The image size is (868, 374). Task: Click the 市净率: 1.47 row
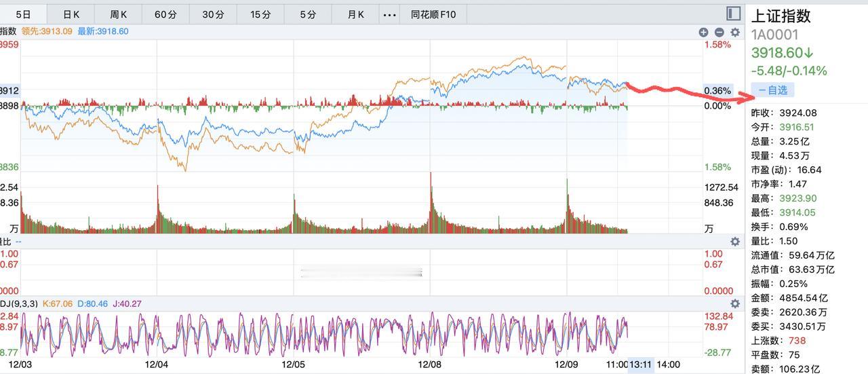point(779,184)
